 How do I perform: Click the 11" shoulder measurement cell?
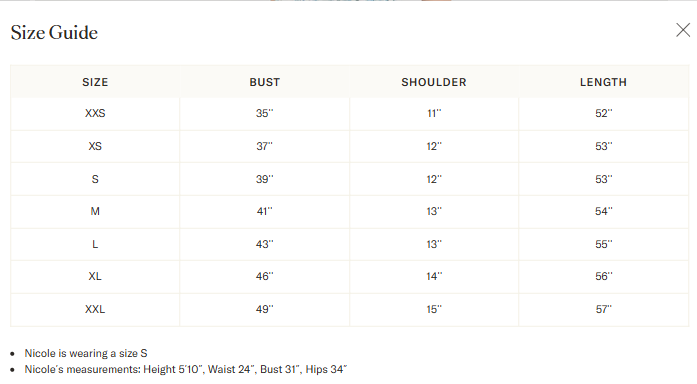pos(434,113)
